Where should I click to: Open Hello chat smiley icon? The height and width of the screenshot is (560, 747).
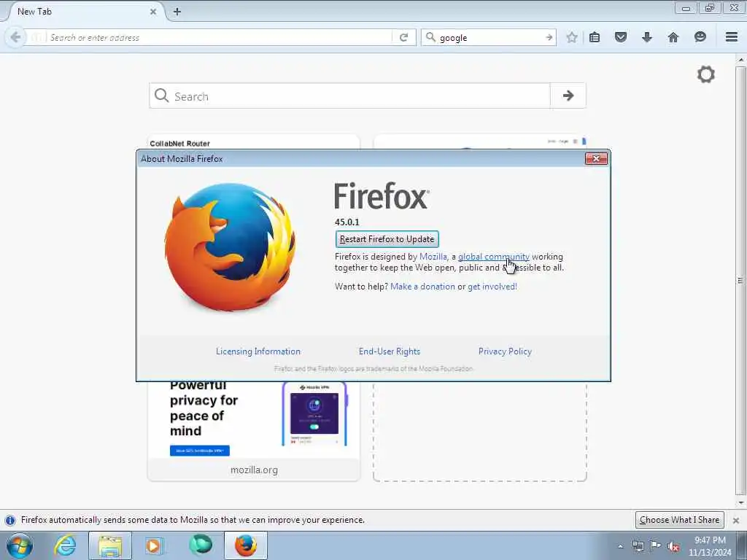[700, 36]
